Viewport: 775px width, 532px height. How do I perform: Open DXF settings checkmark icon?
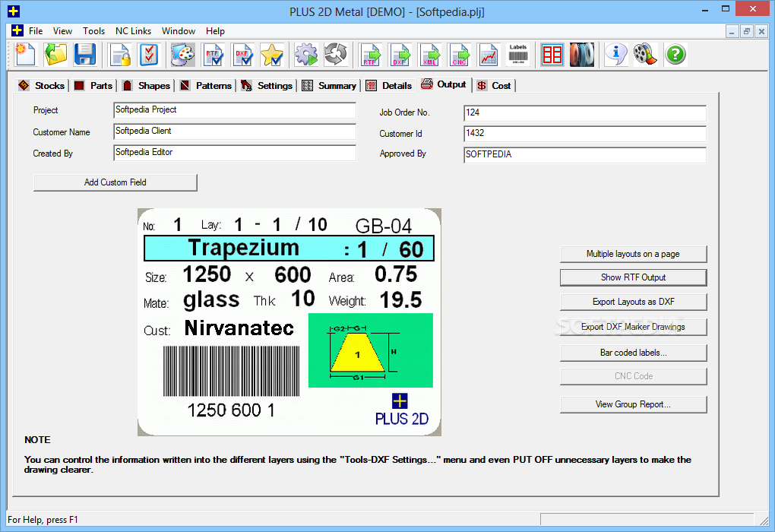point(242,55)
